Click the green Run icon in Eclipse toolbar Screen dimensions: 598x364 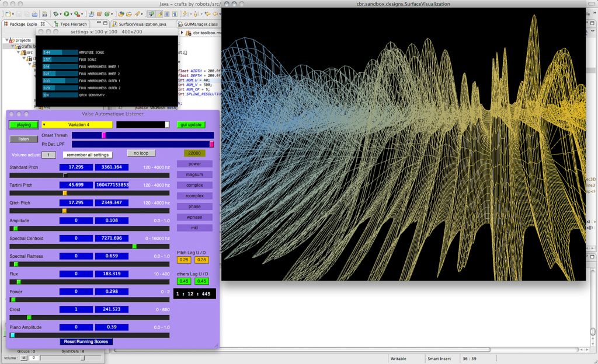click(x=67, y=14)
